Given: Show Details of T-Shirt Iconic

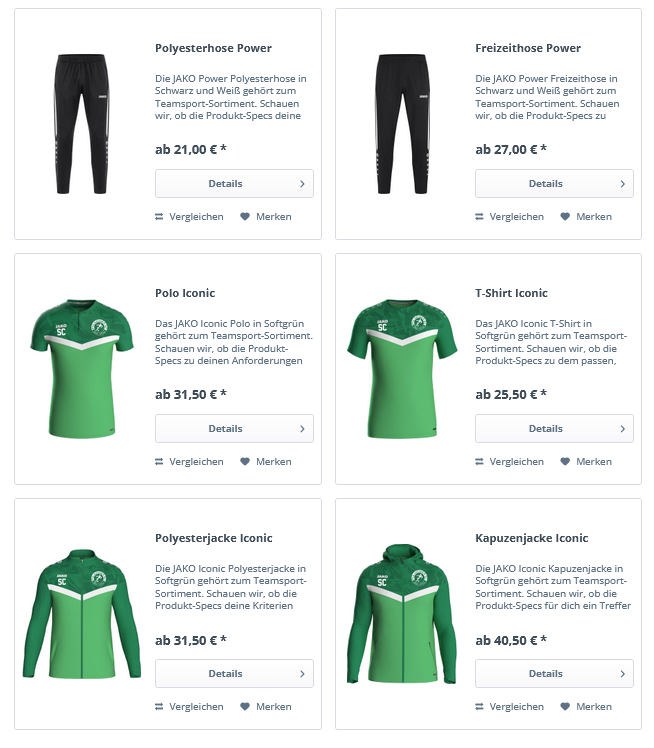Looking at the screenshot, I should 554,428.
